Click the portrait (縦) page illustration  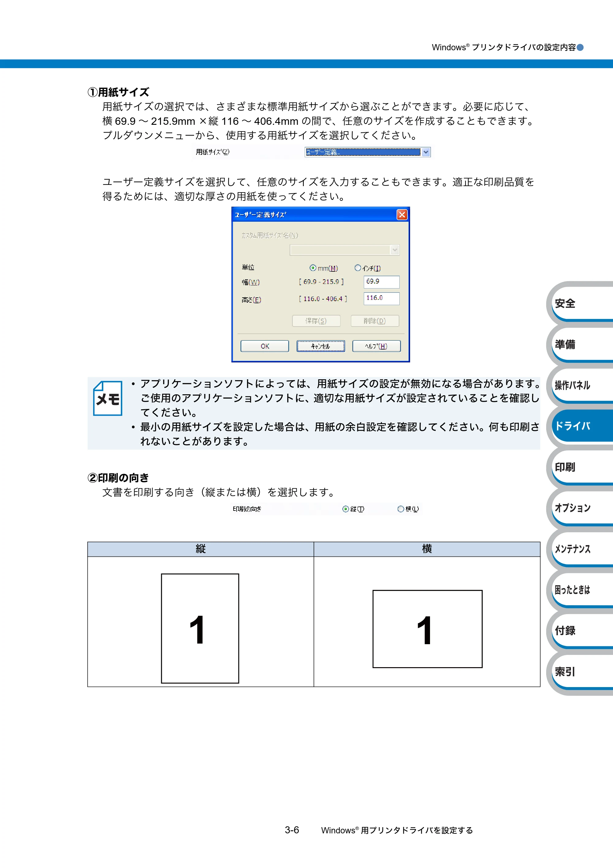coord(200,628)
